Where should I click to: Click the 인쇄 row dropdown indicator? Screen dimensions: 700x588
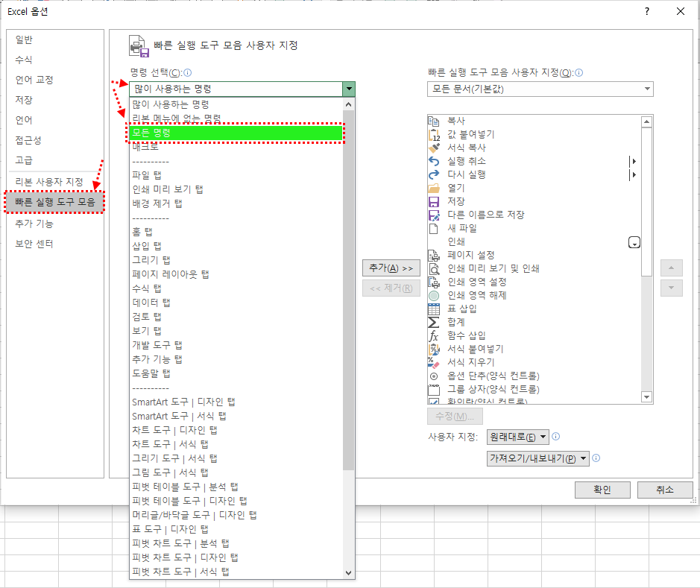point(634,243)
